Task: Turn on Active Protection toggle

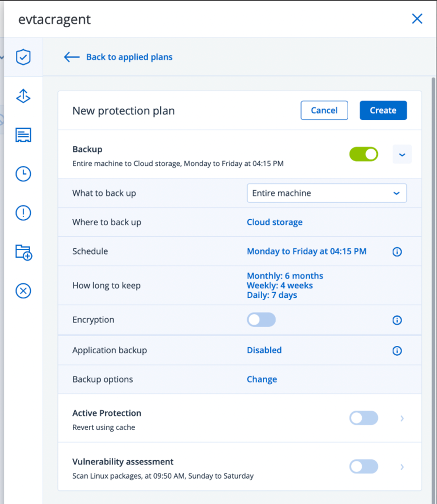Action: (x=364, y=418)
